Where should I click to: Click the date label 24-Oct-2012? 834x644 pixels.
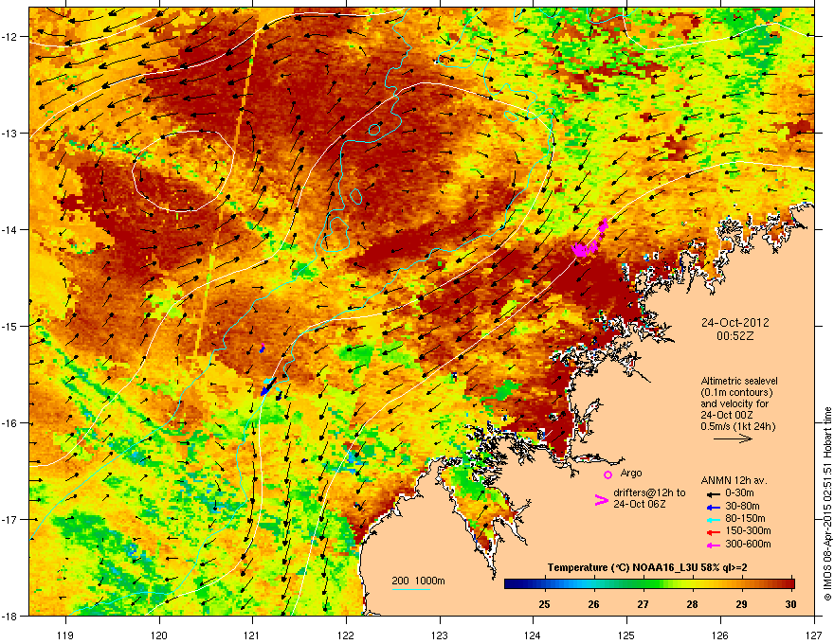(734, 323)
